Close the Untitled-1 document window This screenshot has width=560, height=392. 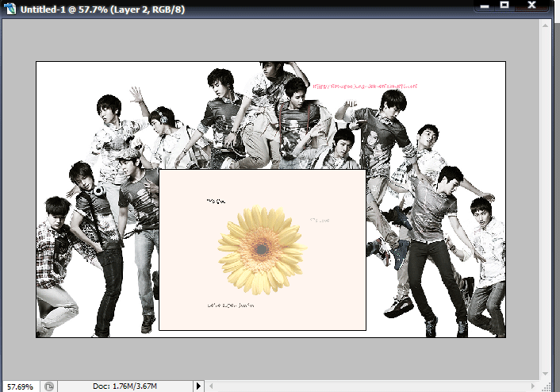pos(531,6)
